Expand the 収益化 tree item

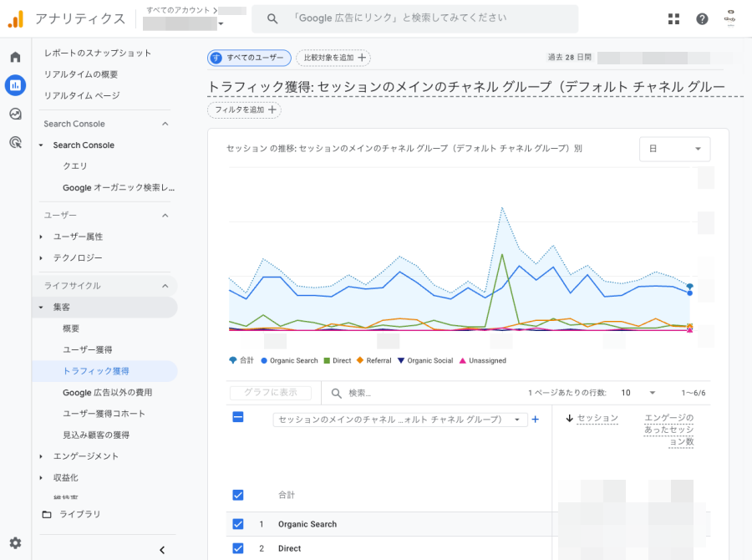pyautogui.click(x=41, y=478)
